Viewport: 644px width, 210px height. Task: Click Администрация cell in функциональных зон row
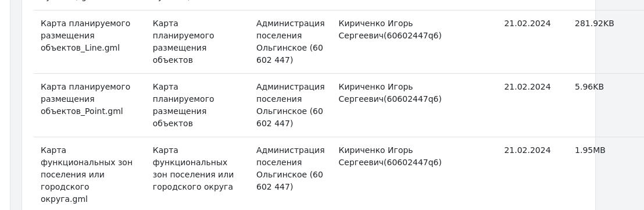[291, 169]
